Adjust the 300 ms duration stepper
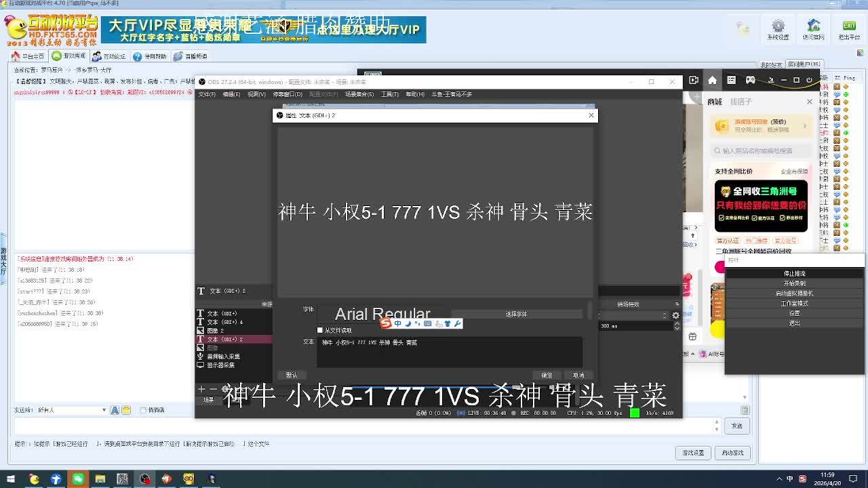This screenshot has height=488, width=868. (x=676, y=326)
